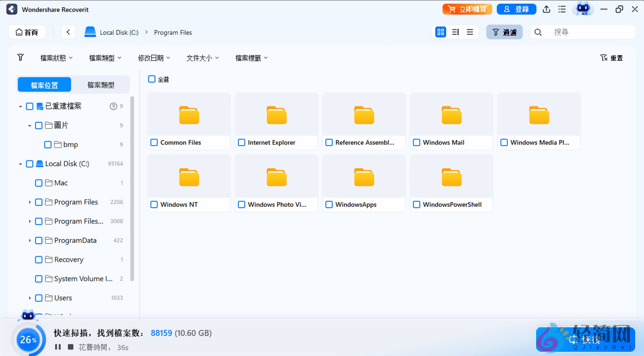Click the search magnifier icon

click(x=538, y=32)
